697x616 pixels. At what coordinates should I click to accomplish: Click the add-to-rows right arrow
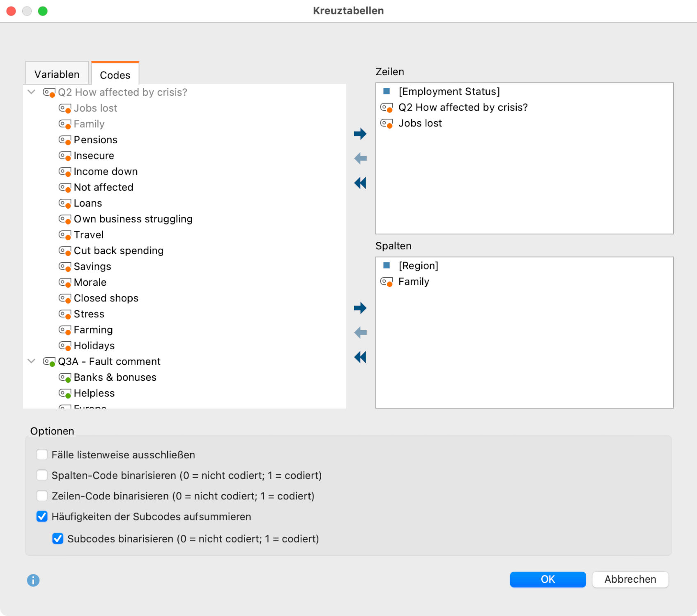tap(360, 134)
